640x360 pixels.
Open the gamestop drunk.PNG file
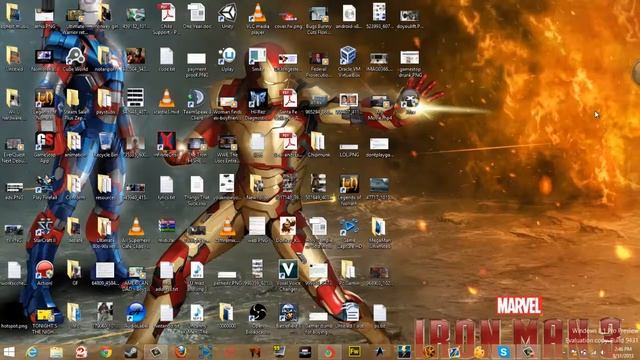pyautogui.click(x=409, y=64)
